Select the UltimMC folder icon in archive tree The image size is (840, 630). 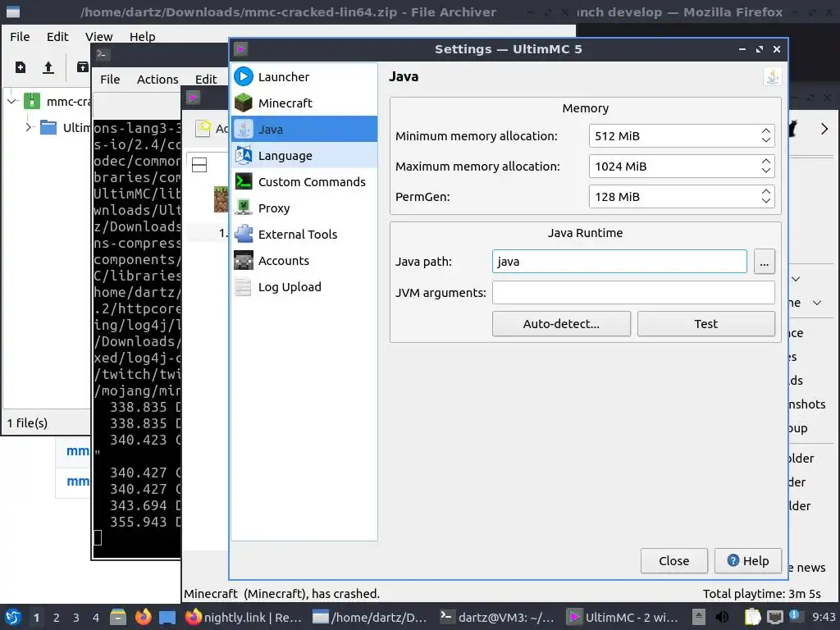pos(48,127)
